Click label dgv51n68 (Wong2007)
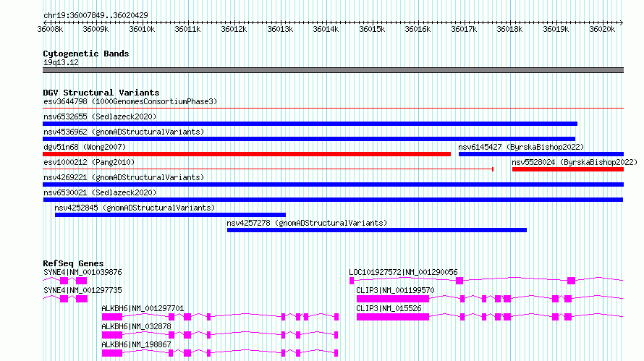Image resolution: width=644 pixels, height=361 pixels. [x=85, y=147]
